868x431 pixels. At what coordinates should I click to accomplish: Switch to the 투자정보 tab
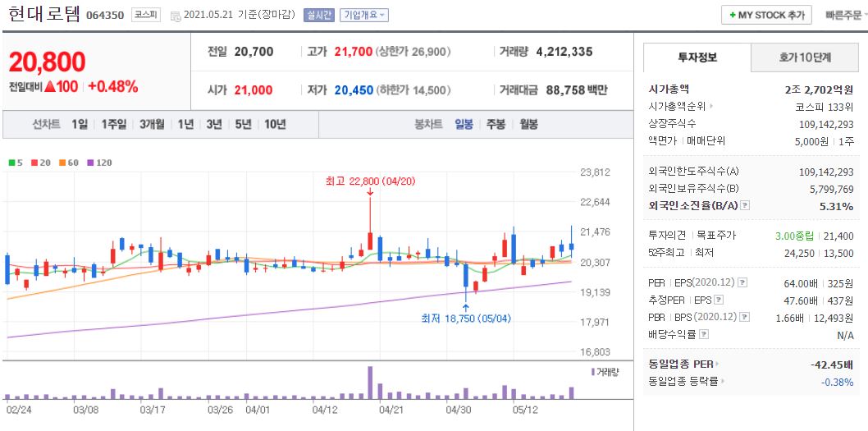coord(697,57)
